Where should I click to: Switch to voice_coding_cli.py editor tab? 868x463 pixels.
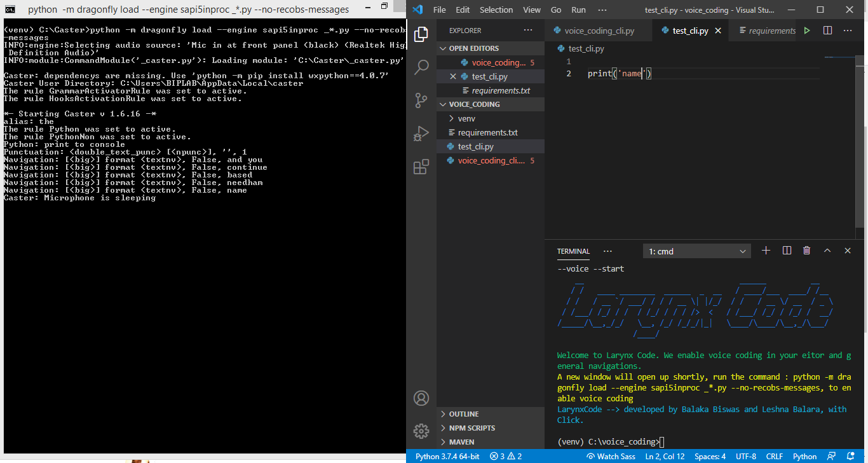[599, 31]
